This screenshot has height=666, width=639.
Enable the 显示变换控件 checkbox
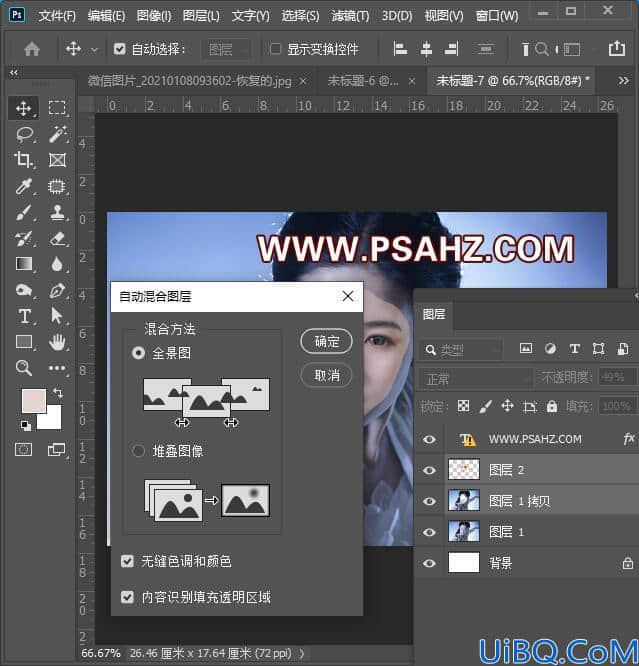(x=275, y=49)
